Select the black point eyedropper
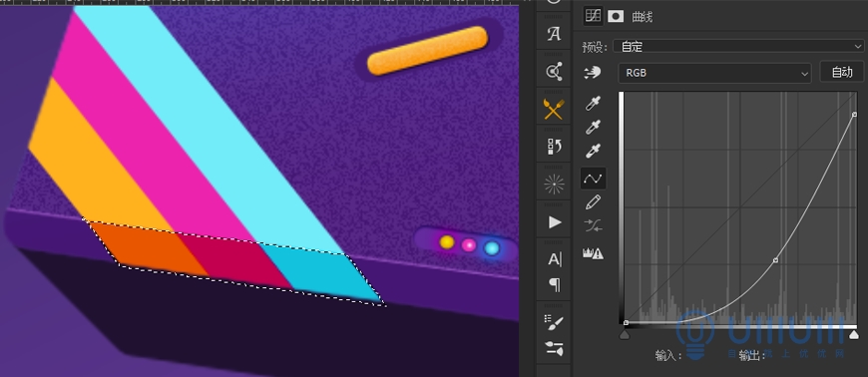The height and width of the screenshot is (377, 868). [x=593, y=104]
